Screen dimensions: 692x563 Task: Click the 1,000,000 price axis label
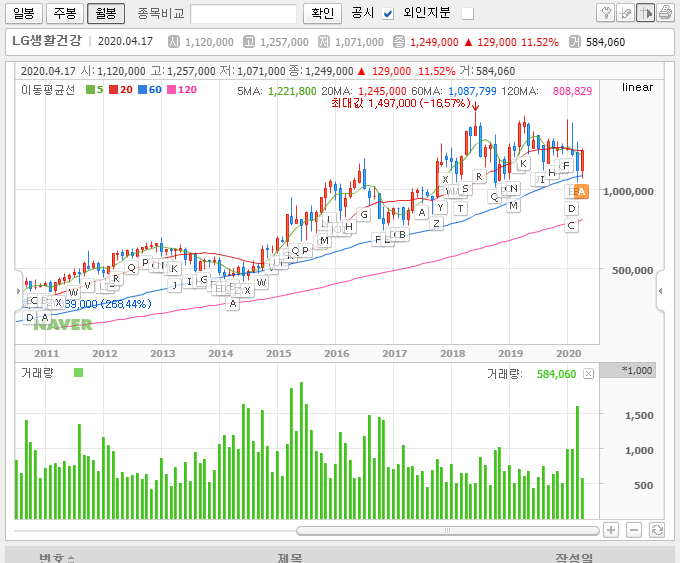(x=628, y=191)
